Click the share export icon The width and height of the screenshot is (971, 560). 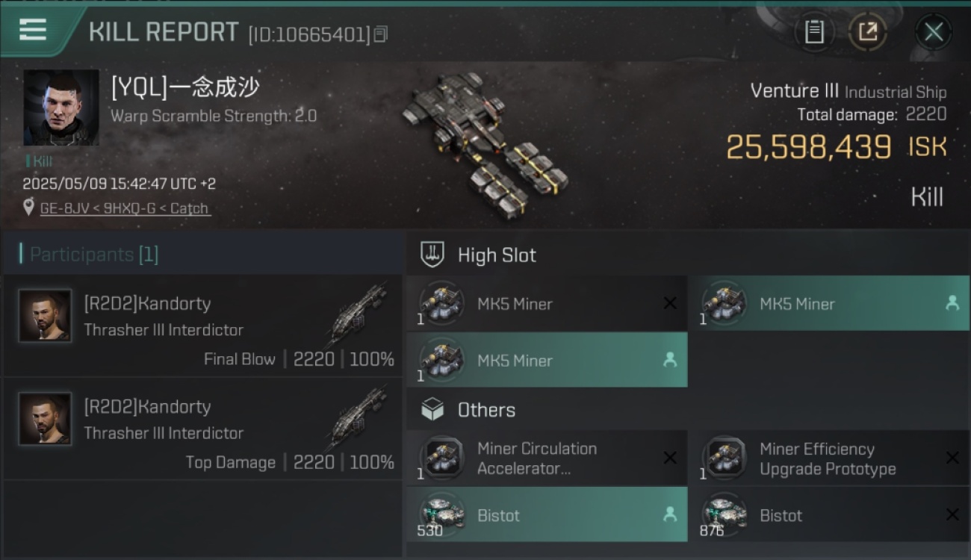point(868,32)
